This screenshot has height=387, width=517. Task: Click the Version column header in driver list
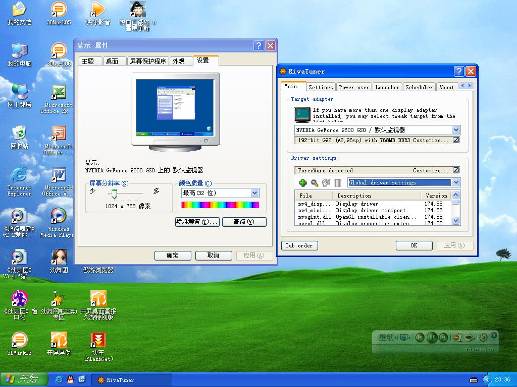pyautogui.click(x=436, y=195)
